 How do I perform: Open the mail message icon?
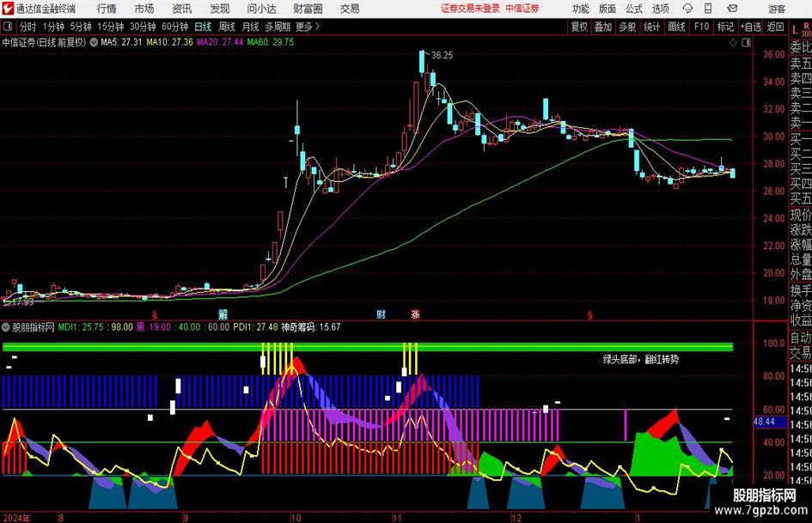[x=732, y=9]
